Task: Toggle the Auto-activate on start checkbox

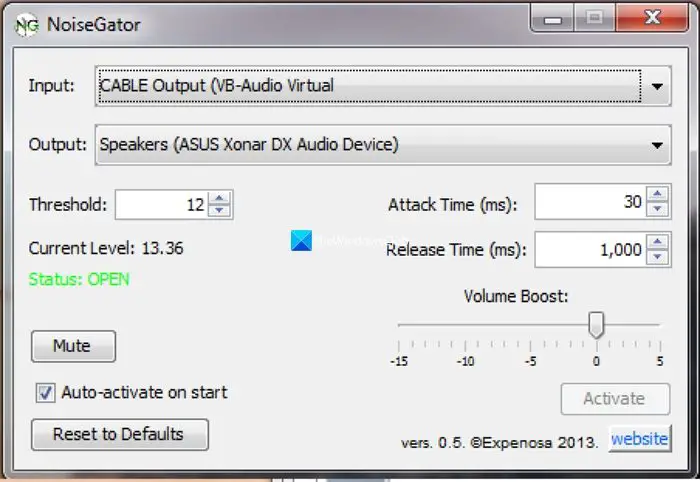Action: pos(46,393)
